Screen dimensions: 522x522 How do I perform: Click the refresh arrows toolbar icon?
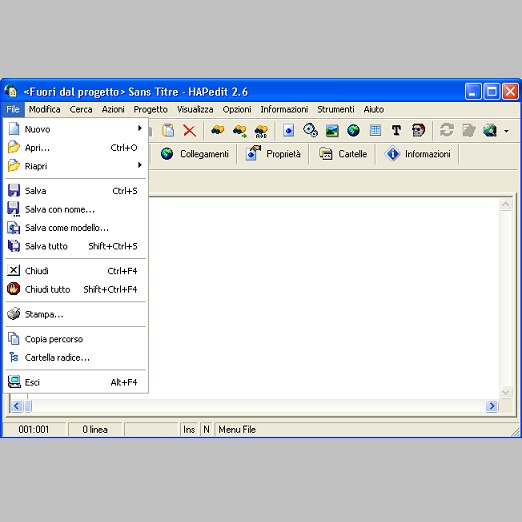447,130
